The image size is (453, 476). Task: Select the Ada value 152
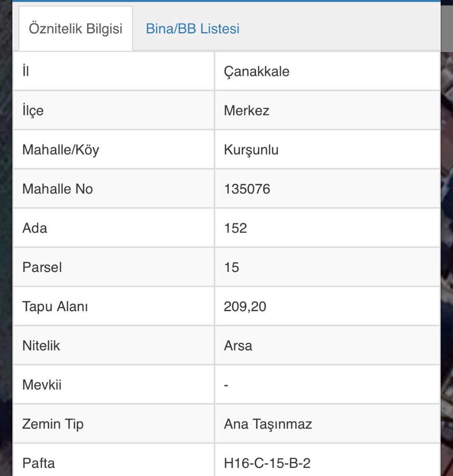coord(235,228)
